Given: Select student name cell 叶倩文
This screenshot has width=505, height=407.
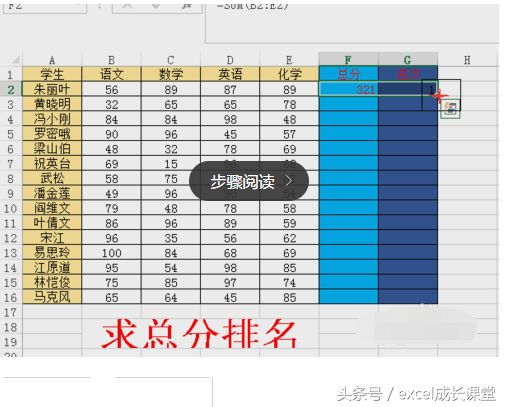Looking at the screenshot, I should 52,223.
